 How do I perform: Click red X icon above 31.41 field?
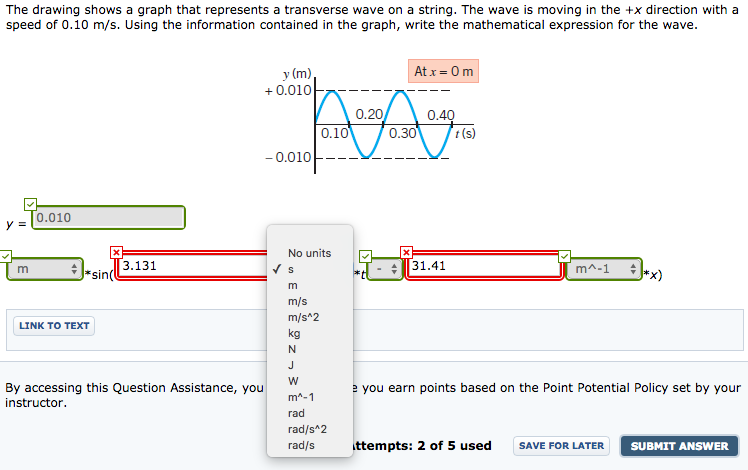pyautogui.click(x=406, y=252)
